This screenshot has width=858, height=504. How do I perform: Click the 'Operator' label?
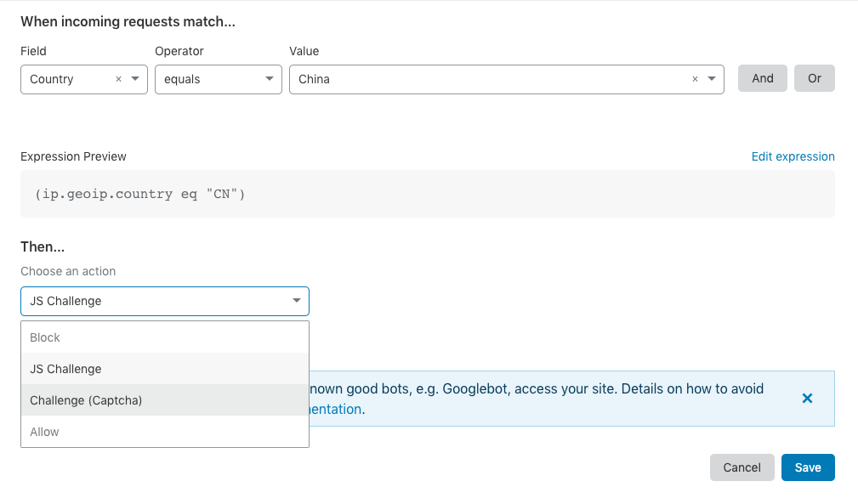coord(179,51)
